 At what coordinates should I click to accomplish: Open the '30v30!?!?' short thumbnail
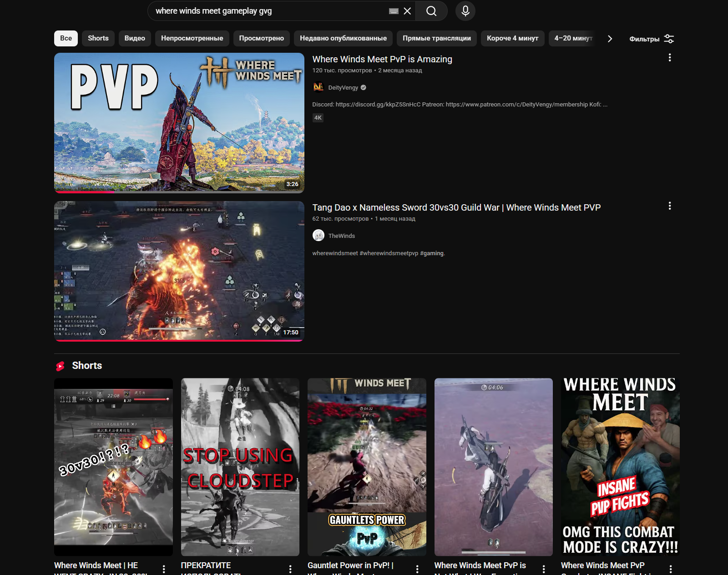[113, 467]
